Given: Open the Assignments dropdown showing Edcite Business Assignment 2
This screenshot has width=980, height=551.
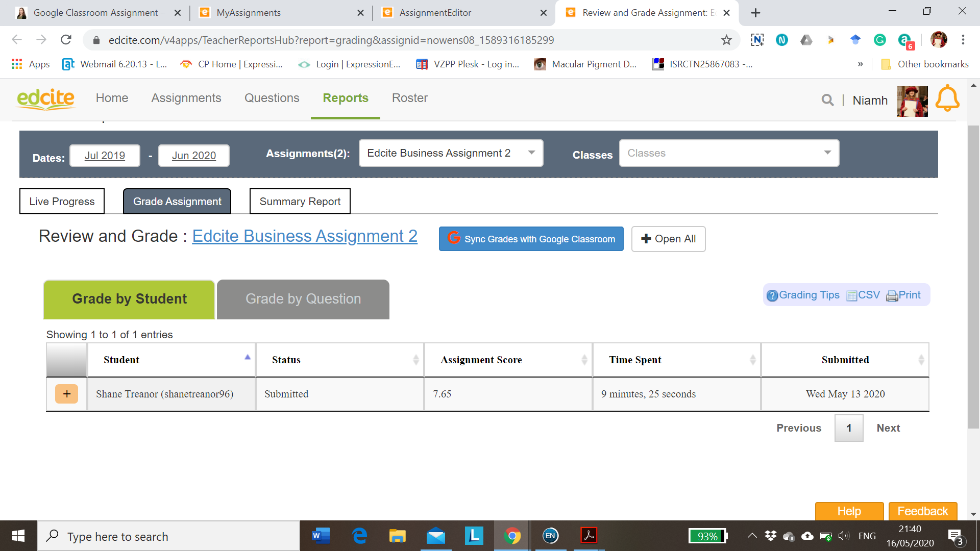Looking at the screenshot, I should tap(451, 153).
